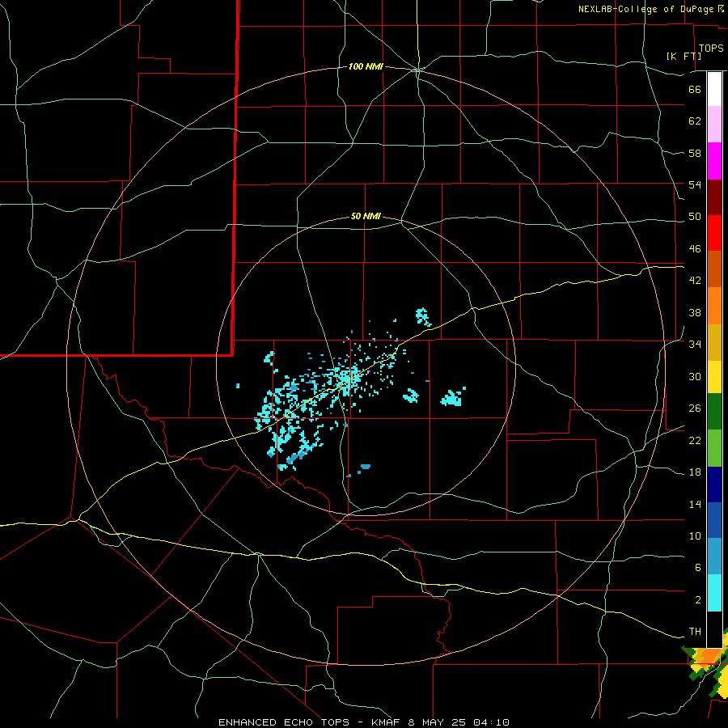Click the 54 legend value
This screenshot has width=728, height=728.
(695, 184)
